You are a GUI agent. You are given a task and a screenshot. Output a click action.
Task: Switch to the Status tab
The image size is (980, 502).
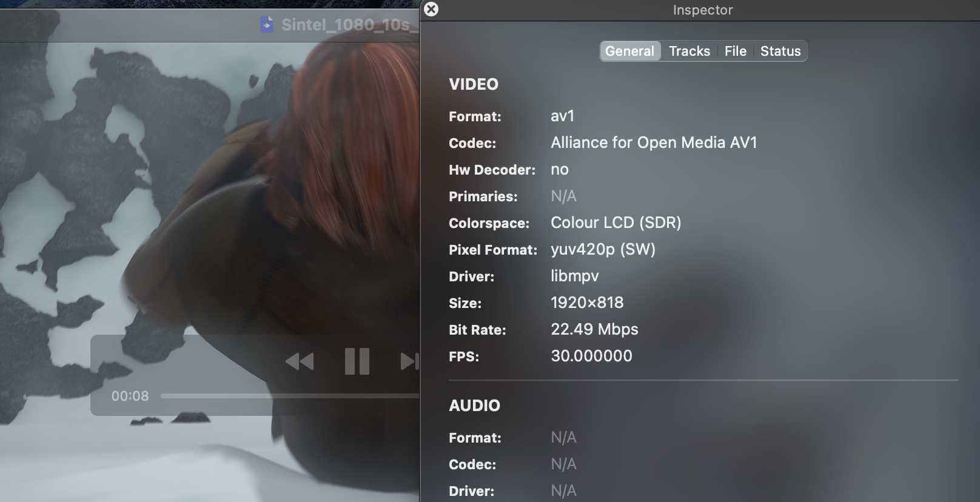click(780, 51)
